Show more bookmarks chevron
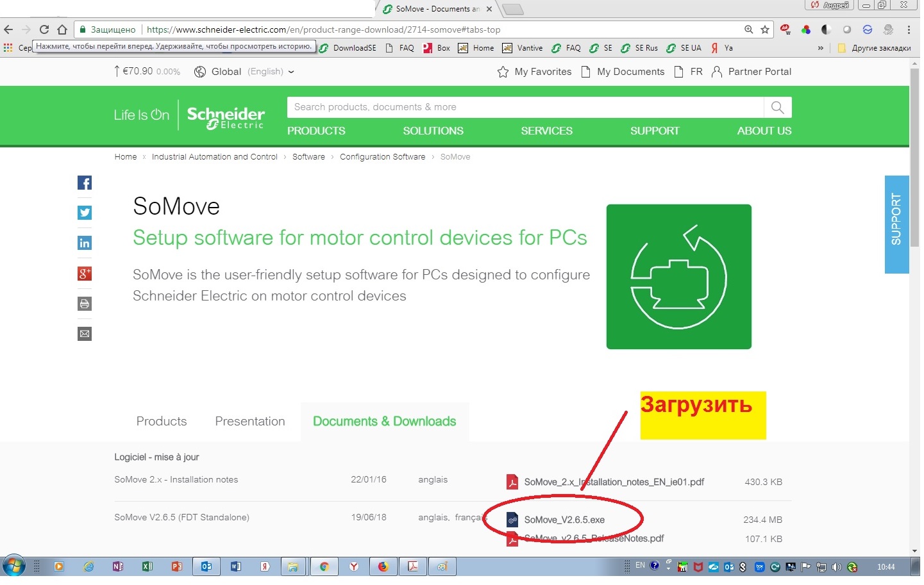This screenshot has width=924, height=585. tap(821, 48)
